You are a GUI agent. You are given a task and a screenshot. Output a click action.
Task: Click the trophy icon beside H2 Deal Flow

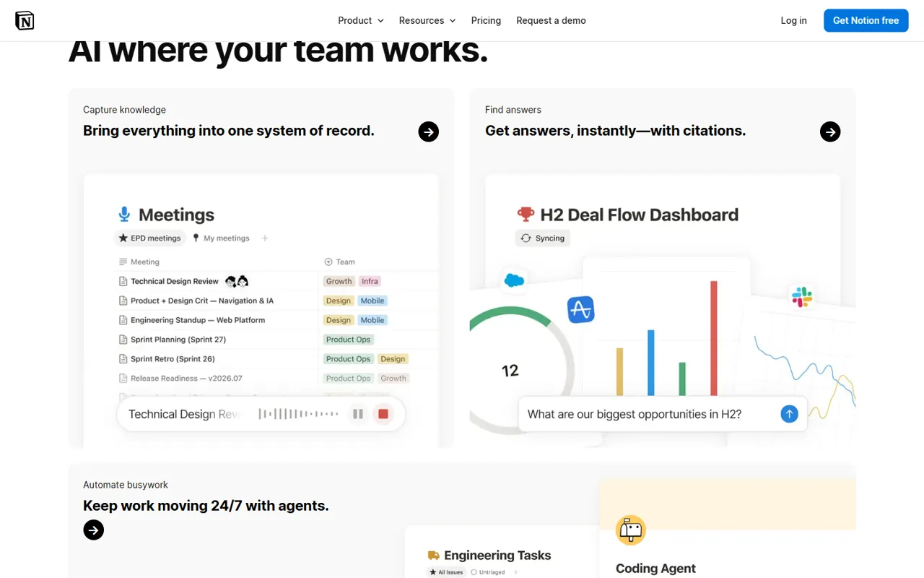(x=526, y=215)
